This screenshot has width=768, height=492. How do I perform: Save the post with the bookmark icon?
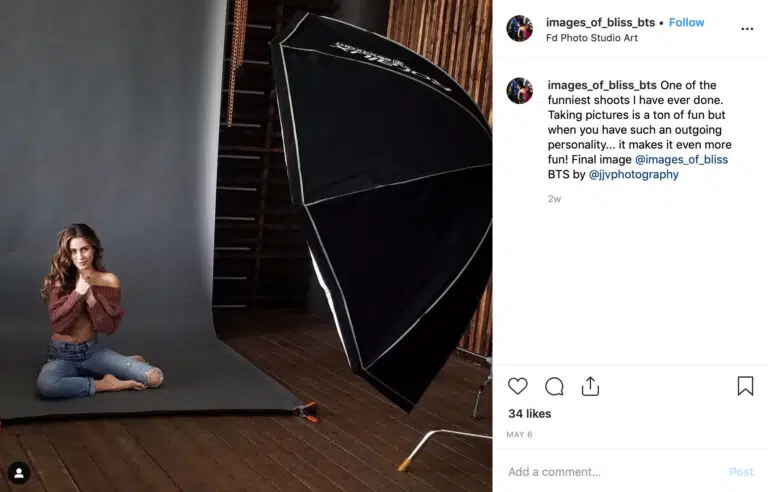pyautogui.click(x=745, y=386)
